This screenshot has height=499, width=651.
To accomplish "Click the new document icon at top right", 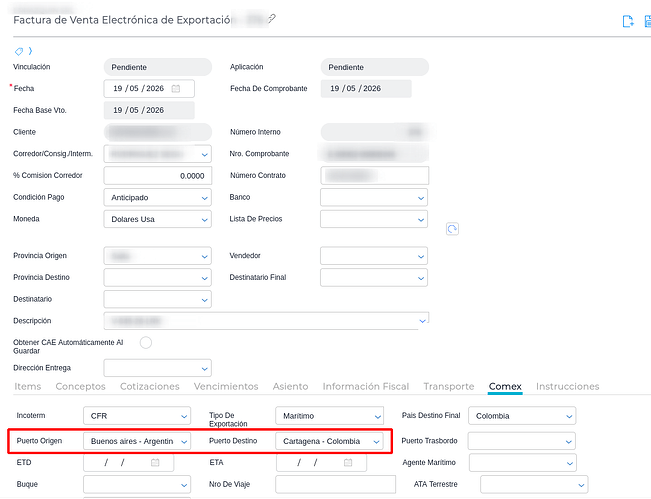I will point(628,21).
